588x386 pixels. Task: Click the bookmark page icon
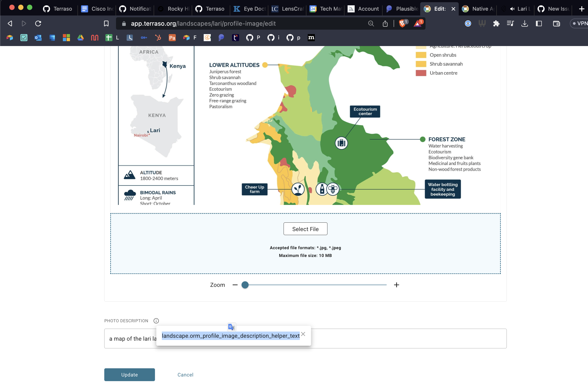pyautogui.click(x=106, y=23)
